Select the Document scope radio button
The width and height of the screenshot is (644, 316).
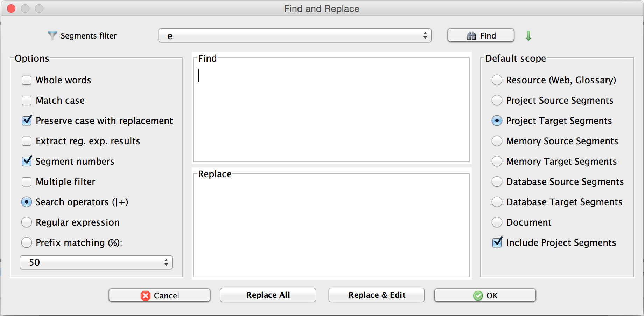[x=497, y=222]
